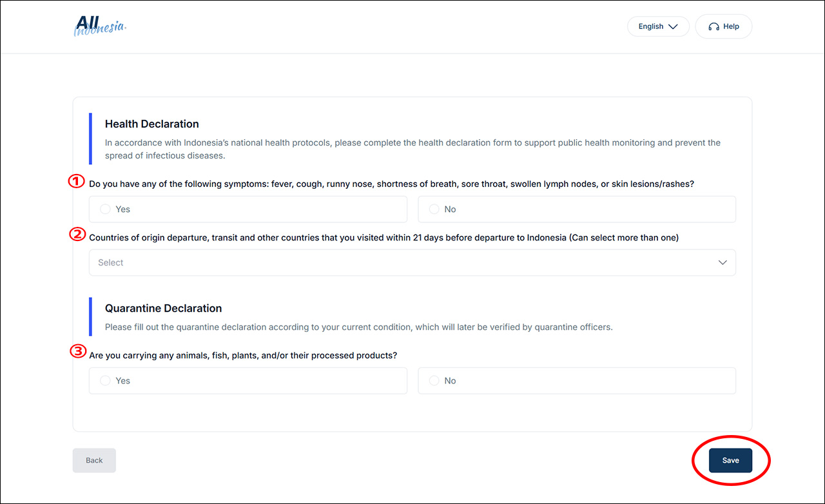Select Yes for symptoms question
The image size is (825, 504).
[x=248, y=209]
